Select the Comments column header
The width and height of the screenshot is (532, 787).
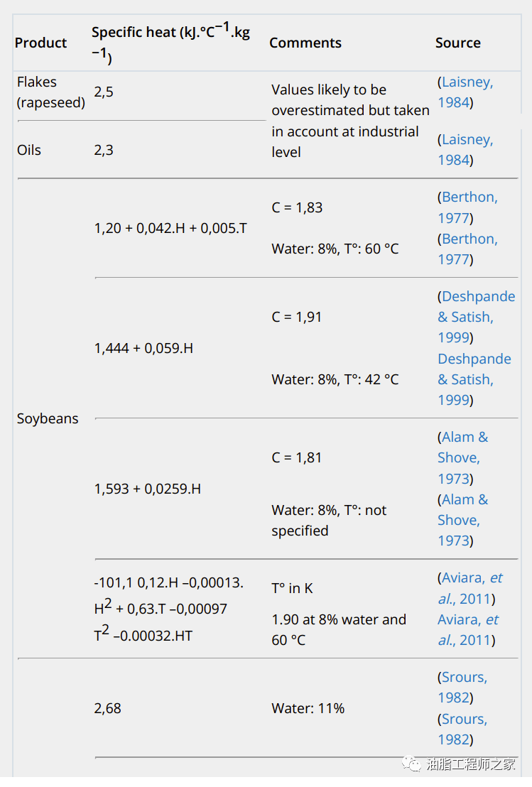pyautogui.click(x=305, y=43)
